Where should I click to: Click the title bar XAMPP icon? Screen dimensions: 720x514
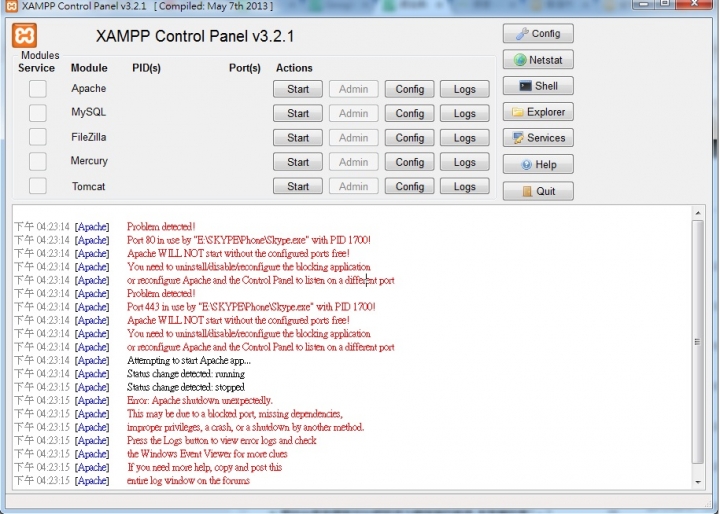11,6
